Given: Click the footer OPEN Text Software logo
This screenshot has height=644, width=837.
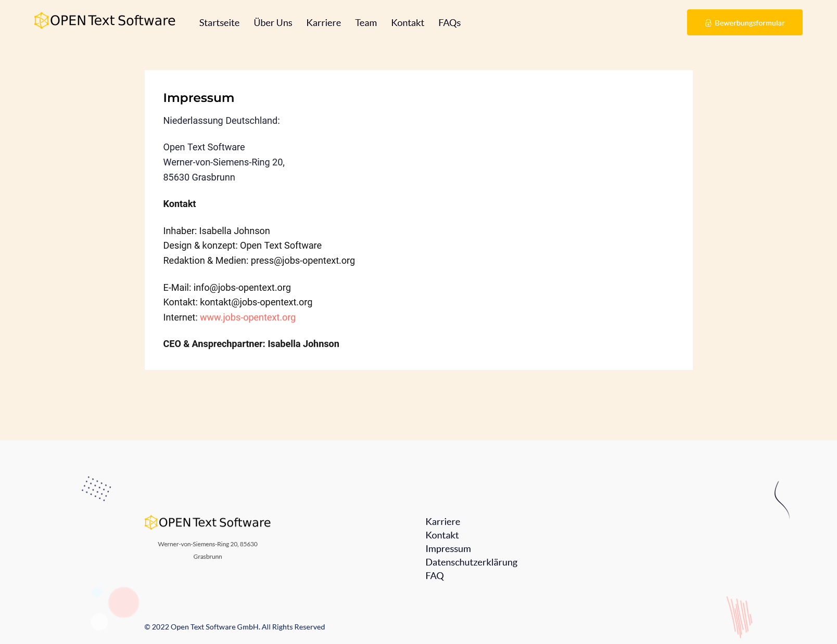Looking at the screenshot, I should [x=208, y=522].
